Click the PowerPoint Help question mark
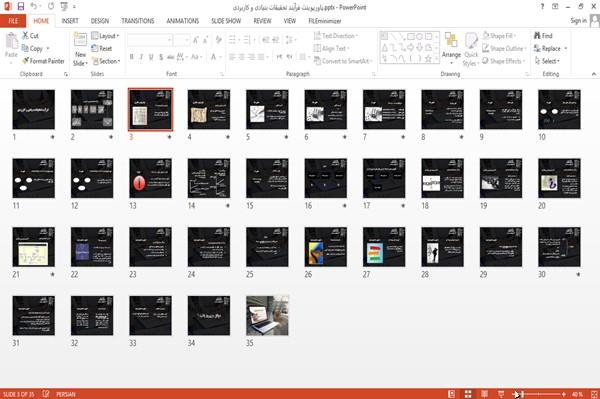 [542, 7]
